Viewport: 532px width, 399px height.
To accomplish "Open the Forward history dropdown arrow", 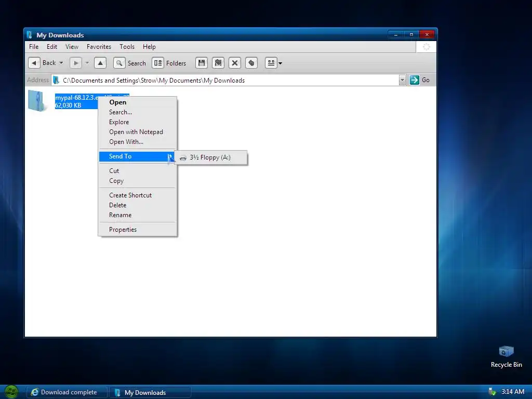I will (x=87, y=63).
